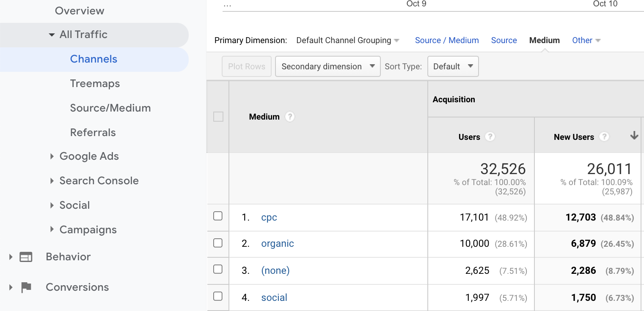This screenshot has height=311, width=644.
Task: Switch primary dimension to Source / Medium
Action: pos(447,40)
